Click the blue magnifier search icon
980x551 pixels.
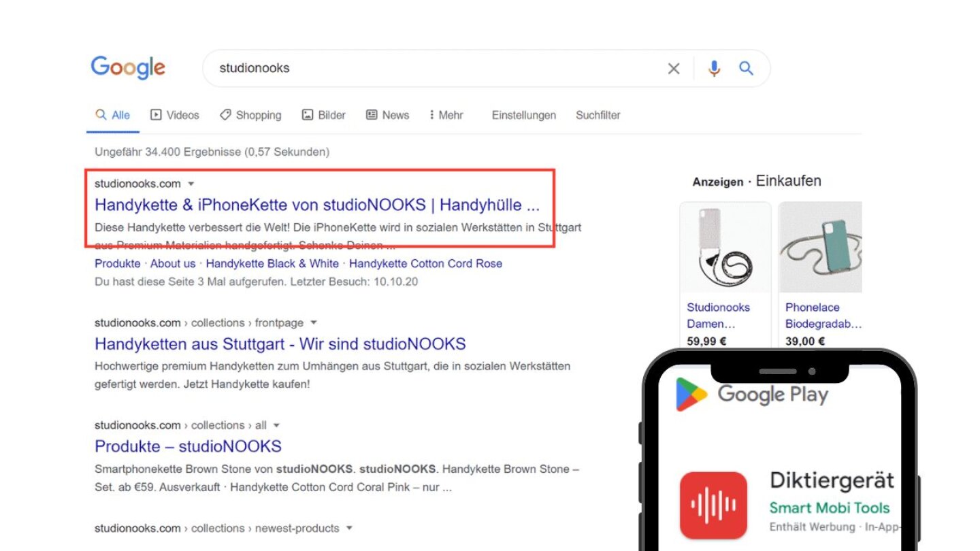tap(747, 68)
